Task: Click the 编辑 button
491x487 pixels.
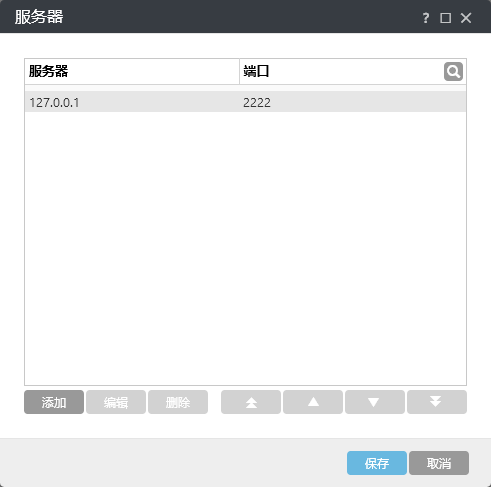Action: 116,402
